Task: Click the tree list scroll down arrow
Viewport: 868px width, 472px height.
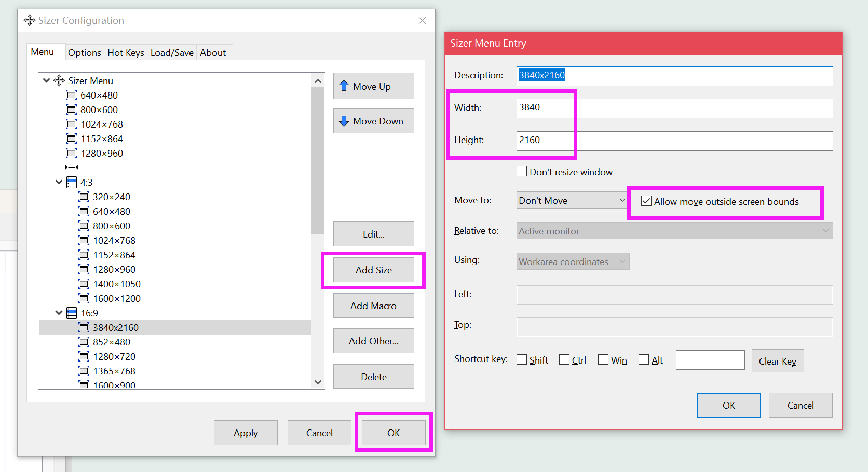Action: coord(318,382)
